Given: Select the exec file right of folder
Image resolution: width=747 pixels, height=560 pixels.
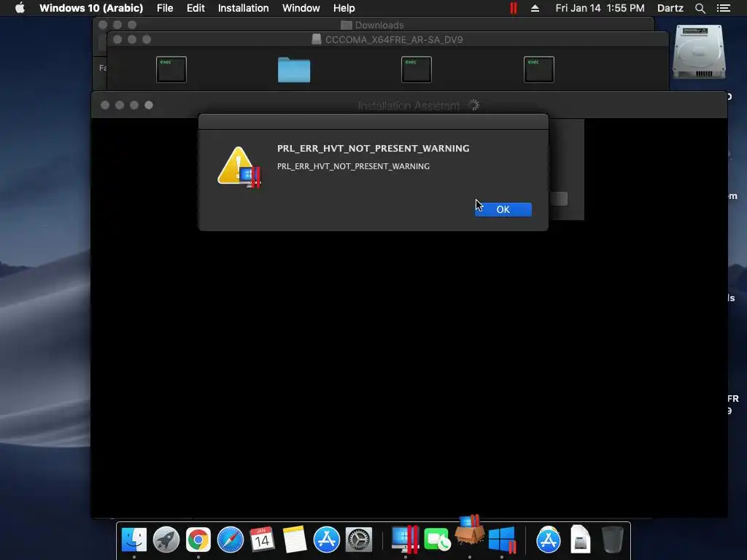Looking at the screenshot, I should pyautogui.click(x=417, y=69).
